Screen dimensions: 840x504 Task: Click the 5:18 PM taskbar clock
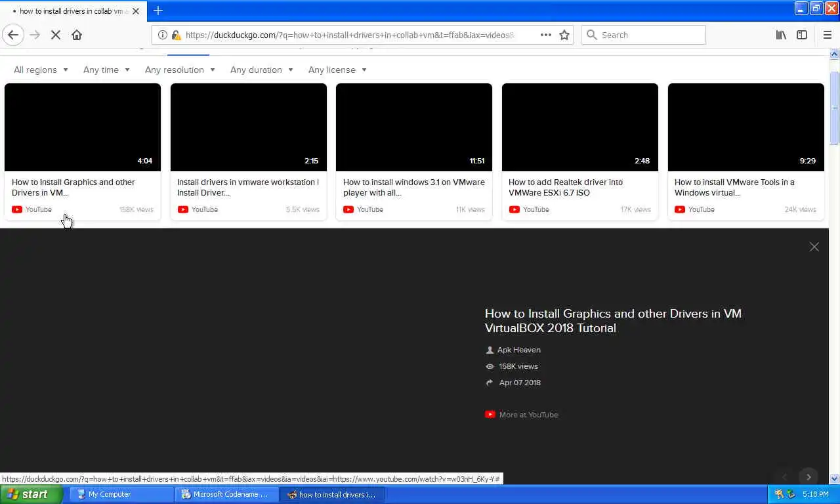point(815,494)
